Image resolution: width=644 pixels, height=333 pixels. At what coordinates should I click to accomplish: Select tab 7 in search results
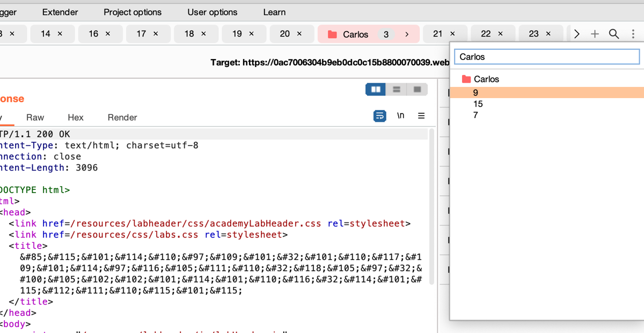[x=547, y=115]
